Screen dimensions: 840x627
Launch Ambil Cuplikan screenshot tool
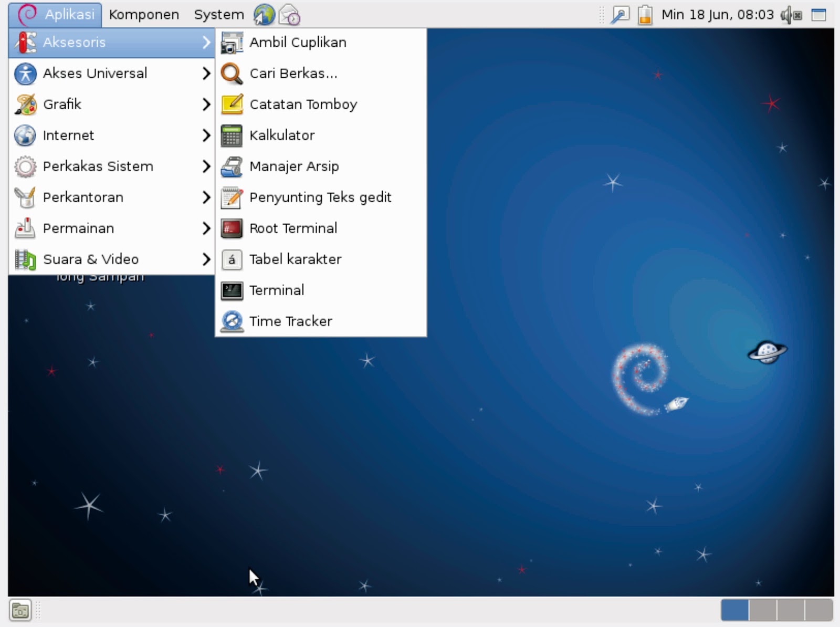(x=298, y=42)
